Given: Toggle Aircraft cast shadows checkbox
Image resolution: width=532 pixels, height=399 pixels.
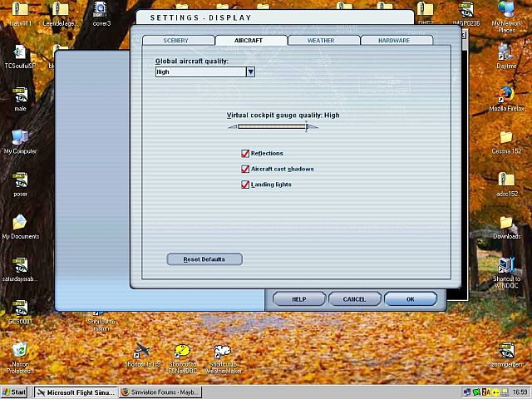Looking at the screenshot, I should [x=245, y=169].
